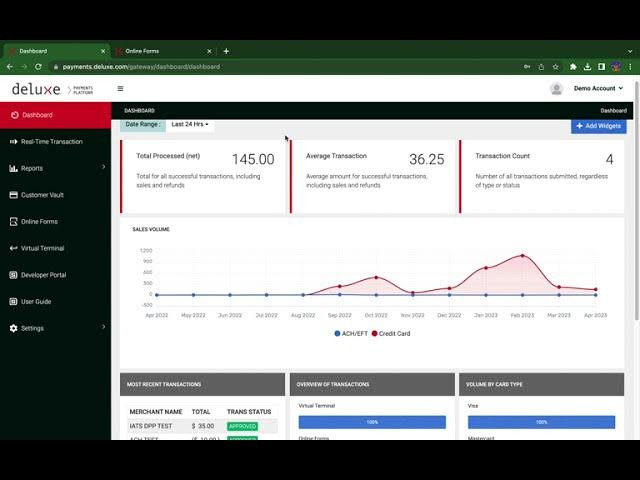640x480 pixels.
Task: Open Real-Time Transaction menu item
Action: 56,142
